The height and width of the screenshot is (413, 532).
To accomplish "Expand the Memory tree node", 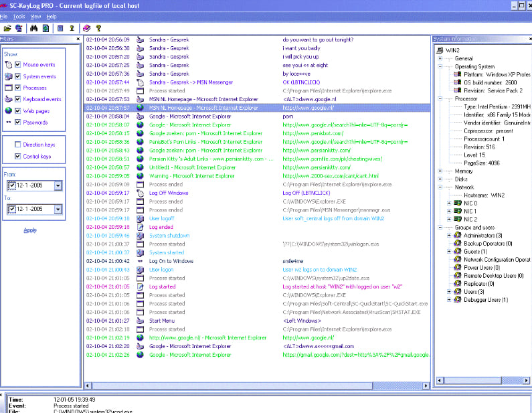I will tap(440, 171).
